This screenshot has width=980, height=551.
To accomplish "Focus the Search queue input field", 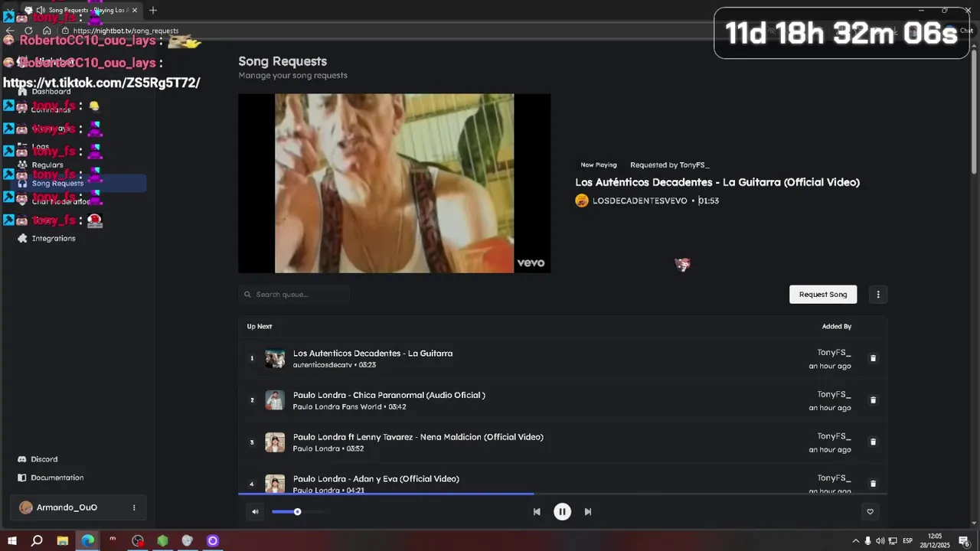I will (294, 295).
